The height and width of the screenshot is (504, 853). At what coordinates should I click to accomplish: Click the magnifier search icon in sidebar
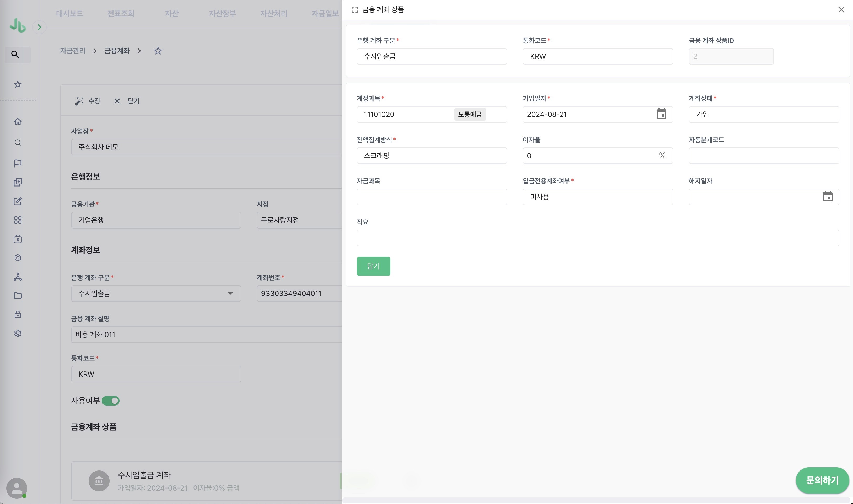pos(15,54)
